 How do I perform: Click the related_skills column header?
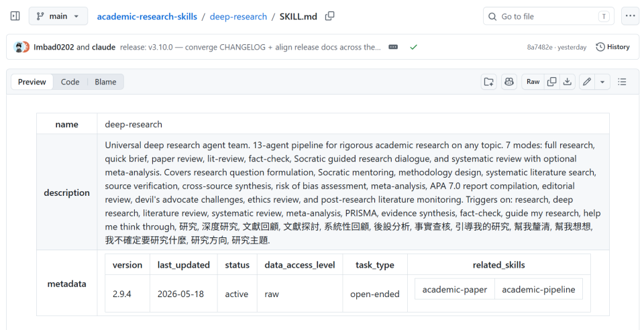(498, 265)
